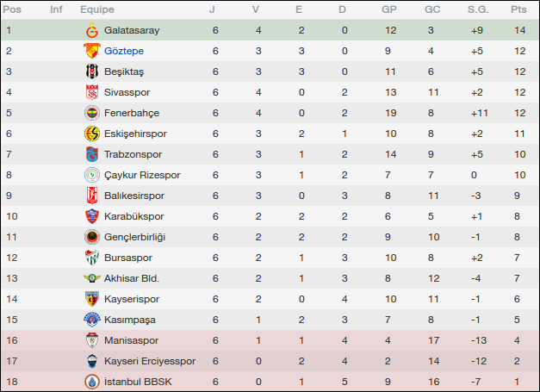
Task: Click the Sivasspor club crest icon
Action: point(91,92)
